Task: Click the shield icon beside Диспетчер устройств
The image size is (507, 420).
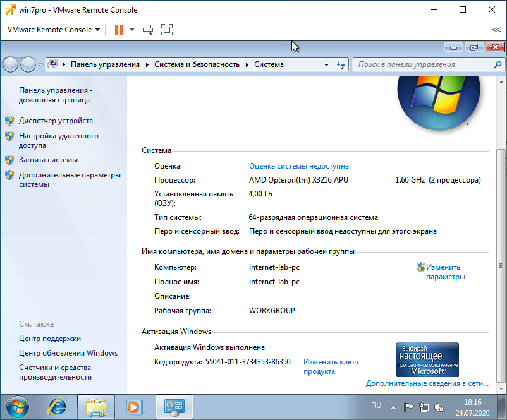Action: point(9,121)
